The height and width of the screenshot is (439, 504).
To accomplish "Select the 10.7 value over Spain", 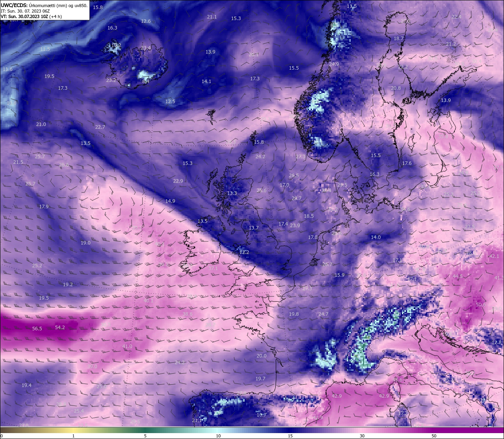I will point(261,415).
